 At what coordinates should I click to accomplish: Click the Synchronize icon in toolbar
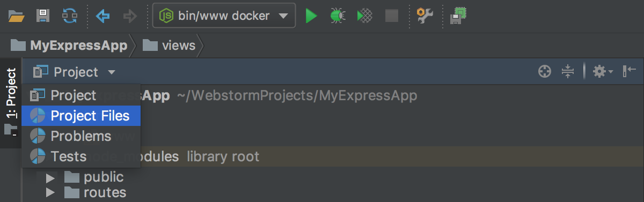[x=70, y=16]
